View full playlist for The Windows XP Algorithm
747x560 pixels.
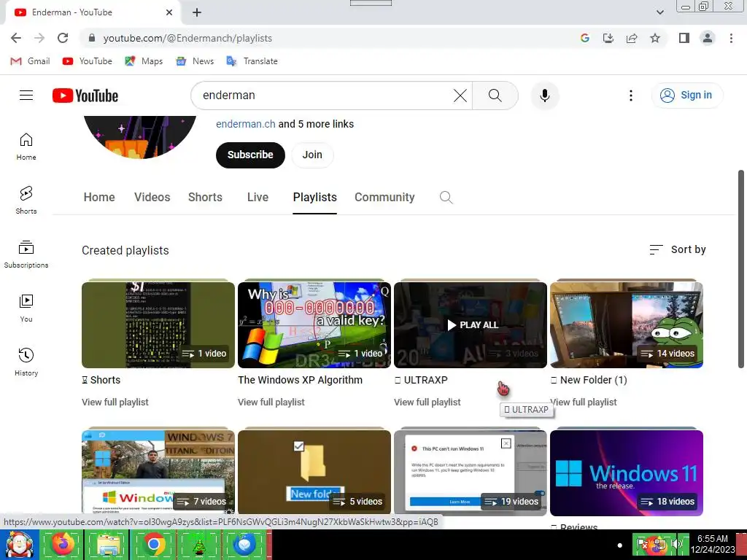[x=271, y=402]
